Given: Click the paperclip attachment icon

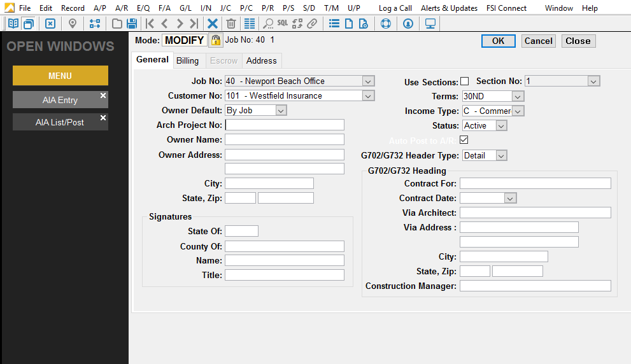Looking at the screenshot, I should click(x=312, y=24).
